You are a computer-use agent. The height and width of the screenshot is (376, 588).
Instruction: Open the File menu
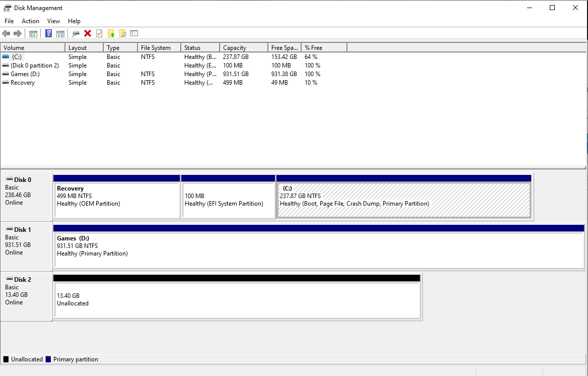pos(9,21)
